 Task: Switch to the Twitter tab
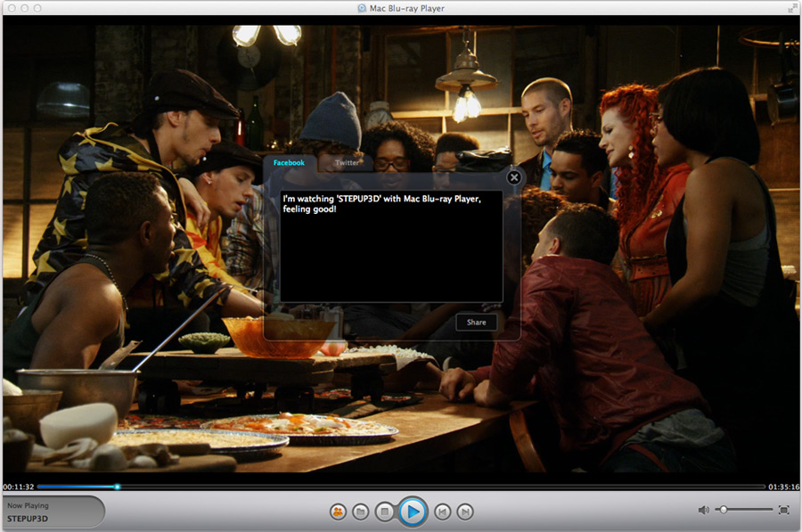pyautogui.click(x=347, y=163)
